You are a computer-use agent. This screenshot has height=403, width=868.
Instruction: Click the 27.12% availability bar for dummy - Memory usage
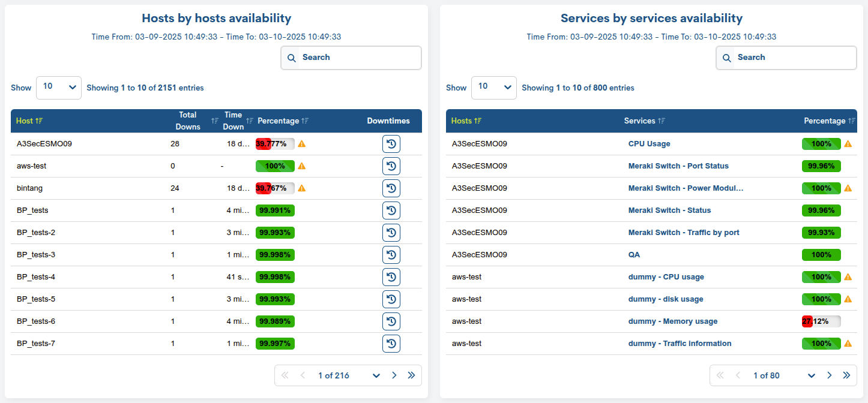click(821, 321)
